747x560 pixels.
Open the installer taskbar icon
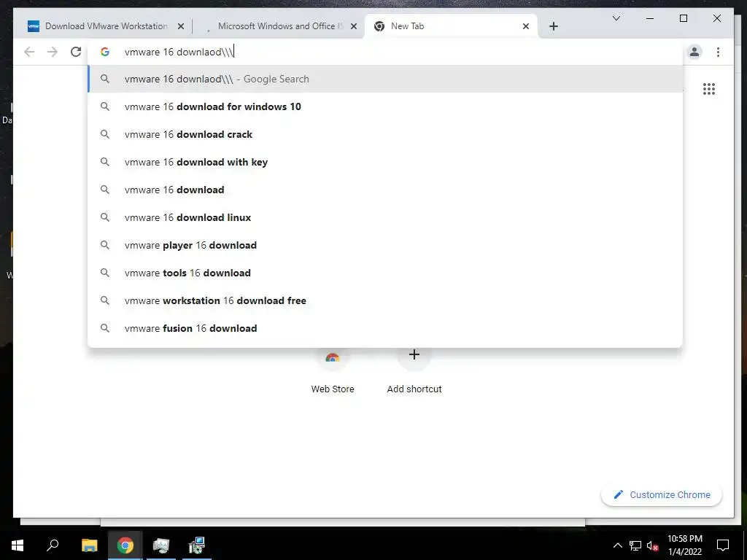click(x=196, y=545)
